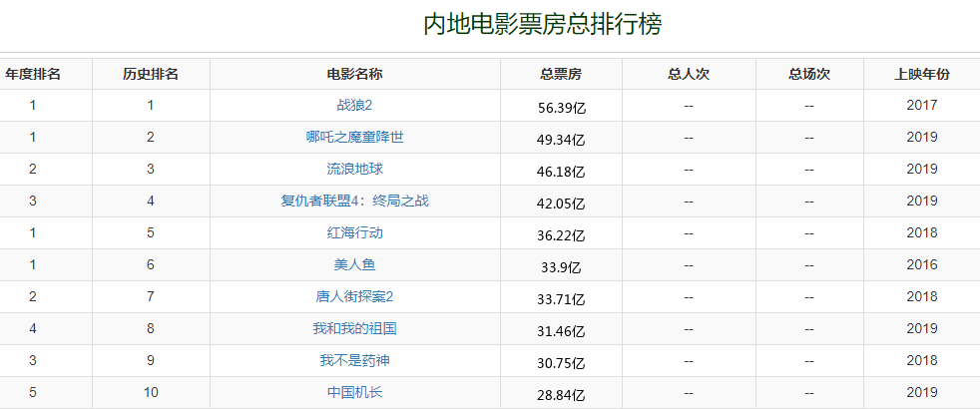Screen dimensions: 980x409
Task: Open 复仇者联盟4：终局之战 link
Action: click(354, 202)
